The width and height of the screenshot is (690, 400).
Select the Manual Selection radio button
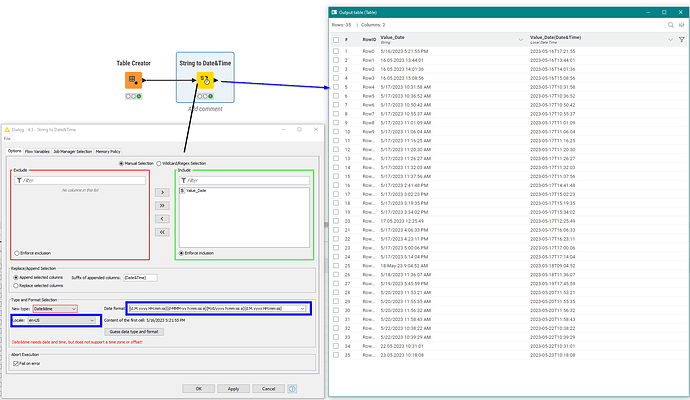(121, 163)
